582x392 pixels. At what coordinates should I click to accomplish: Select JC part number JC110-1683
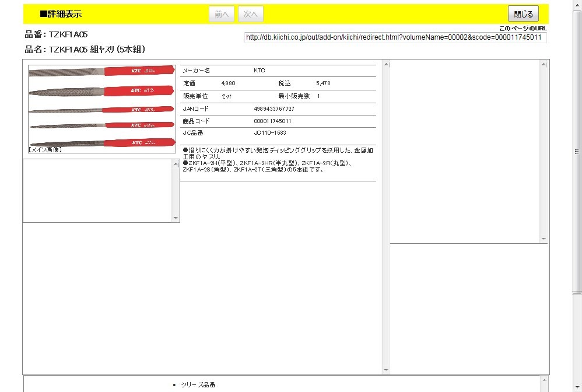pyautogui.click(x=270, y=132)
